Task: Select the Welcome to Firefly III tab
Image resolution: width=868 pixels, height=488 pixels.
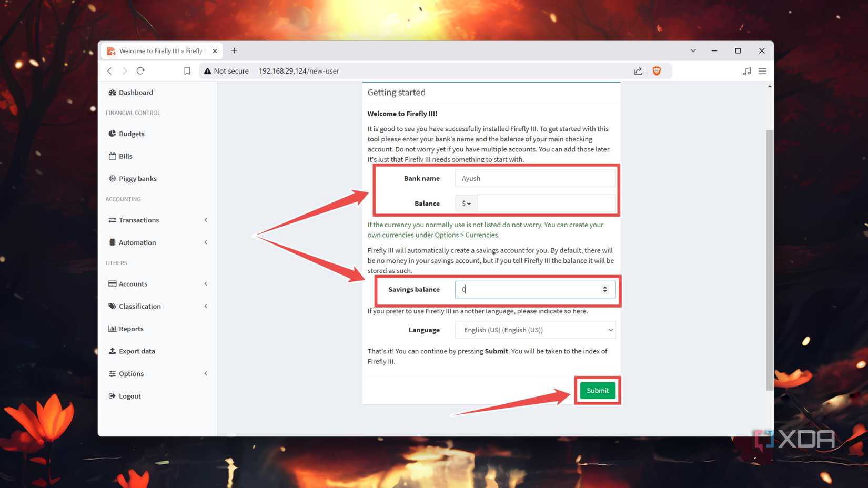Action: click(x=162, y=51)
